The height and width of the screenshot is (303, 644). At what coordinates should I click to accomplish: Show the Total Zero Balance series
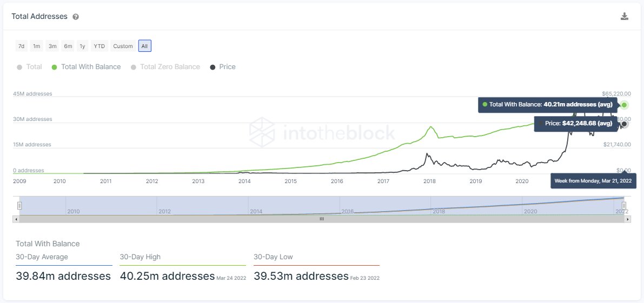165,67
